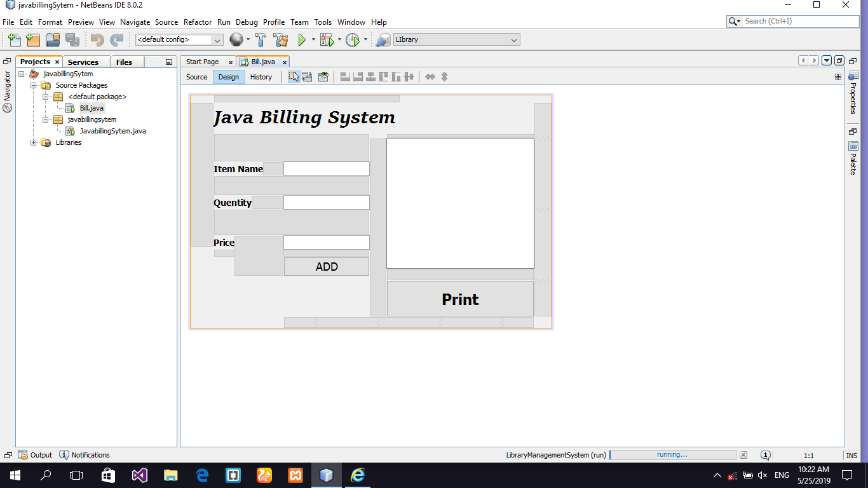Click the Save All icon
This screenshot has width=868, height=488.
click(x=73, y=39)
